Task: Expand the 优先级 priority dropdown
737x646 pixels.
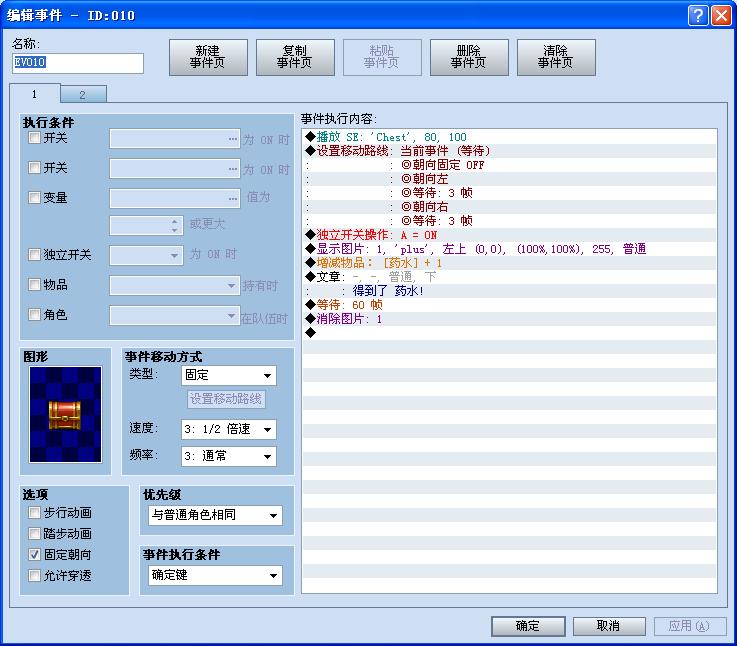Action: click(x=215, y=515)
